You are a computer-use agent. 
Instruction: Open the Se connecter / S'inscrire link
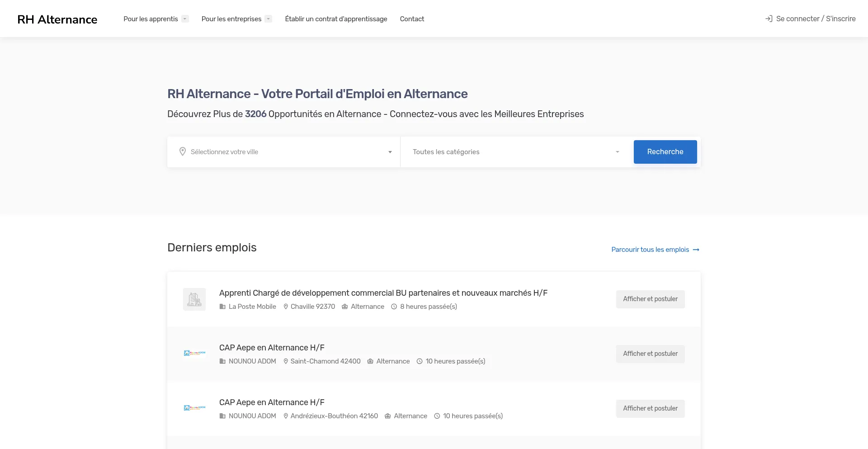(x=816, y=19)
